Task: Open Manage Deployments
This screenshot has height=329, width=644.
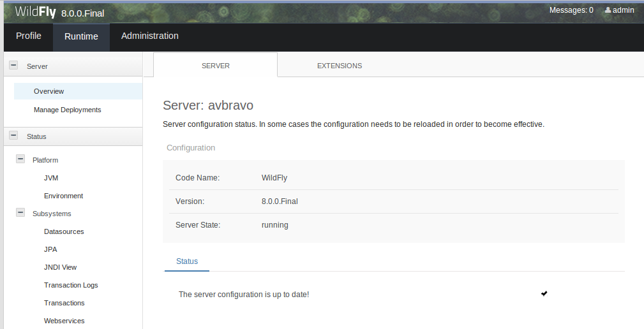Action: coord(68,110)
